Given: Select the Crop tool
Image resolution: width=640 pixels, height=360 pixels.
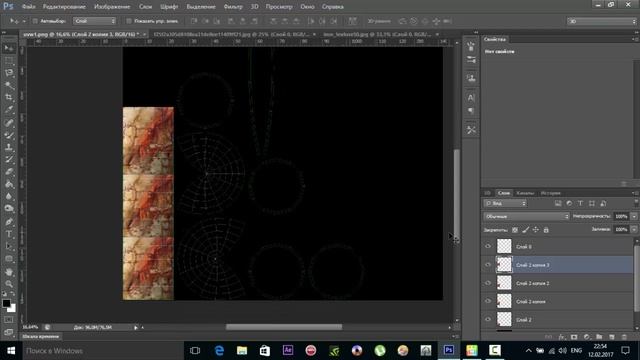Looking at the screenshot, I should click(9, 98).
